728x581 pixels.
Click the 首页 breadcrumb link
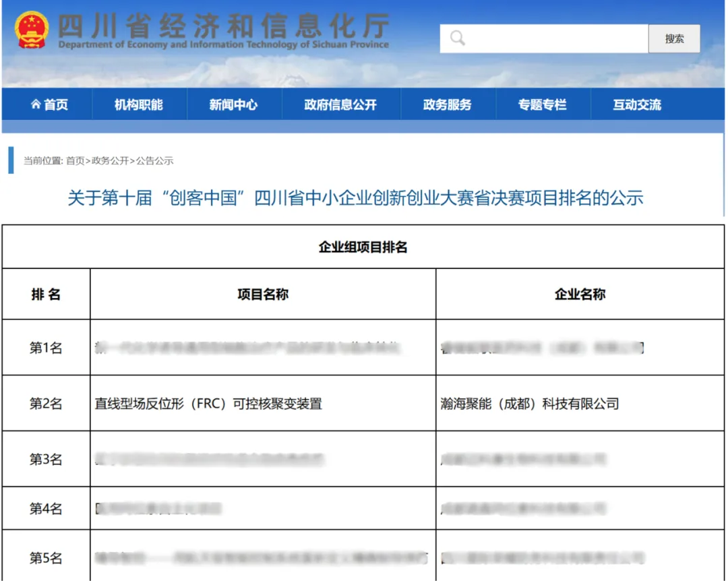75,160
